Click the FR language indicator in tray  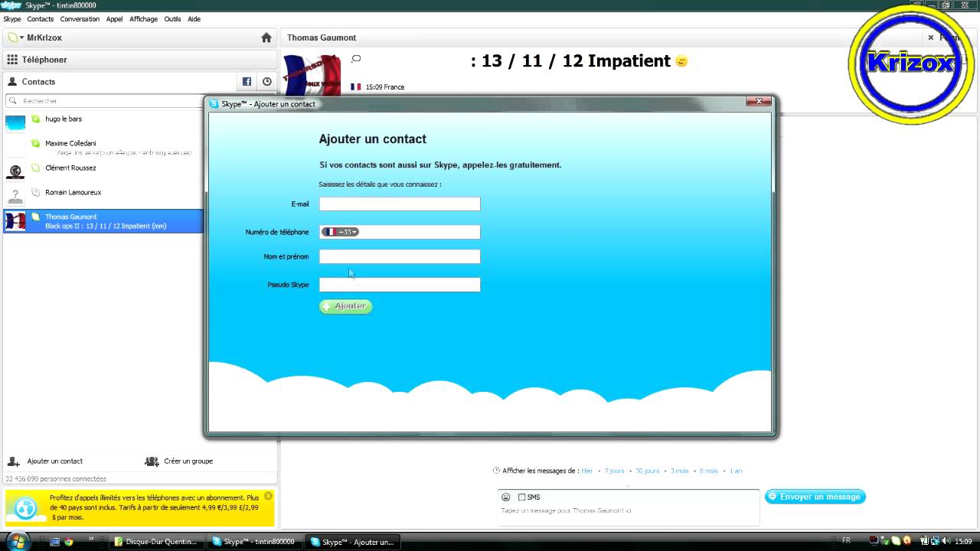[x=846, y=541]
